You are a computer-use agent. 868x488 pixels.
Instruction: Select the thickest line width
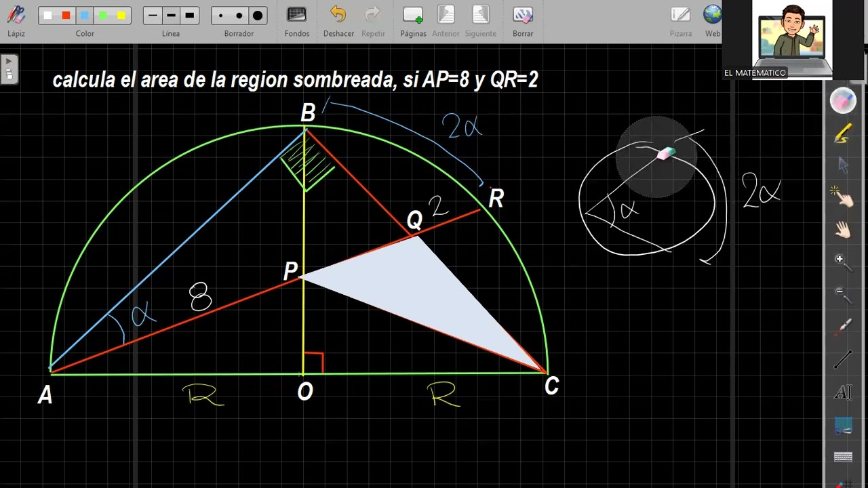coord(189,16)
